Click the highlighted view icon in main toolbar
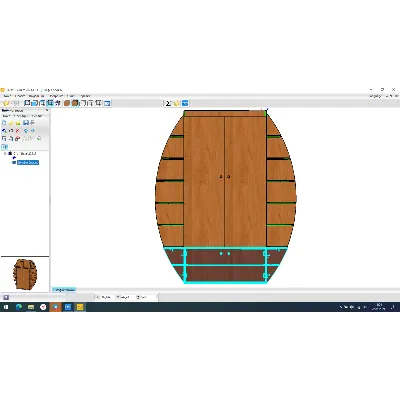Viewport: 400px width, 400px height. click(x=50, y=103)
